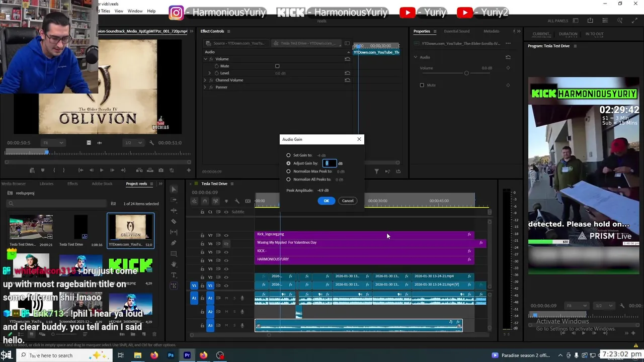Select the Razor tool
This screenshot has height=362, width=644.
tap(174, 221)
